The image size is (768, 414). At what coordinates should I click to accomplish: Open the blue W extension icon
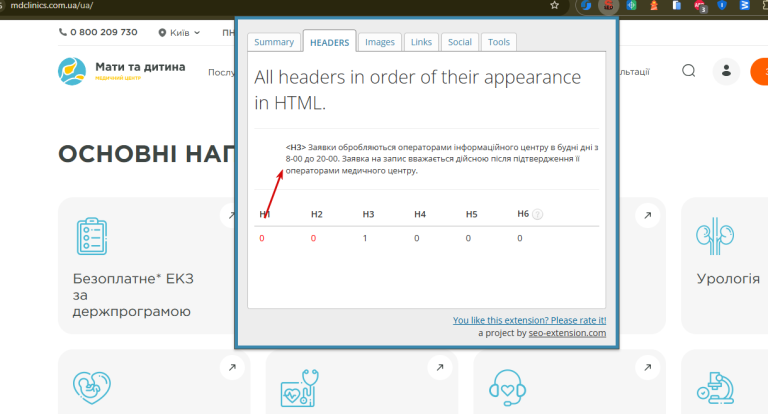click(744, 6)
